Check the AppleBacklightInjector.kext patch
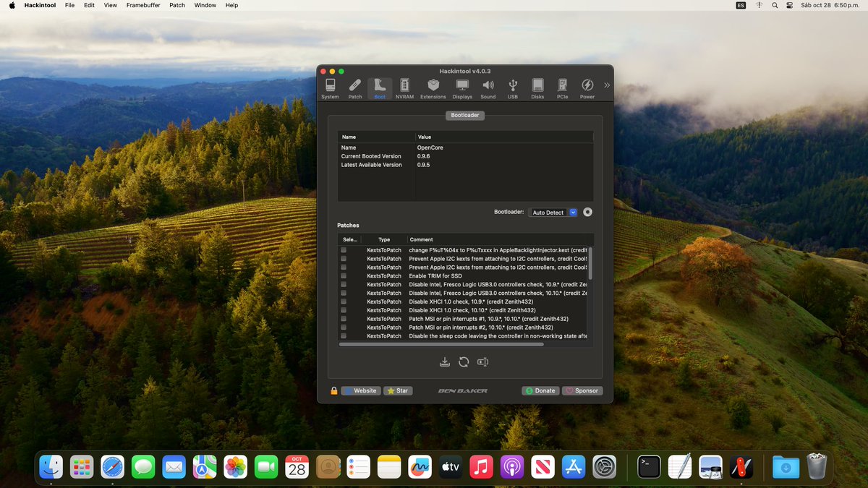Viewport: 868px width, 488px height. coord(343,249)
